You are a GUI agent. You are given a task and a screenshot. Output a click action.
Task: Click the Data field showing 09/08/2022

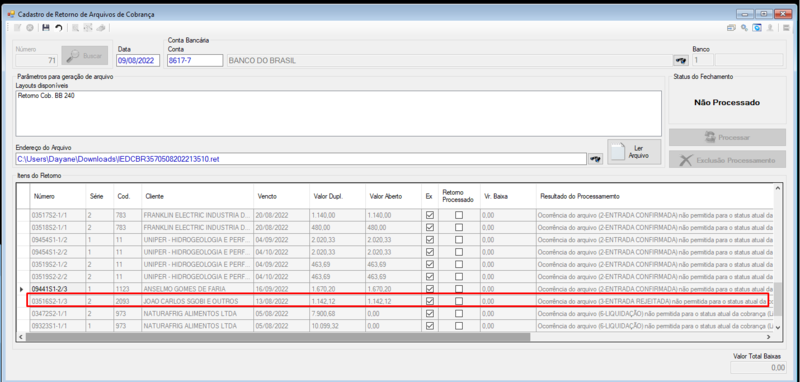click(x=138, y=61)
